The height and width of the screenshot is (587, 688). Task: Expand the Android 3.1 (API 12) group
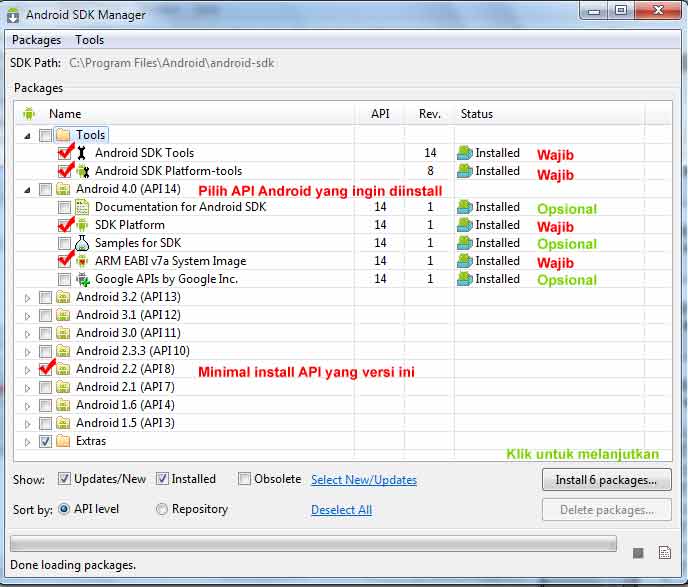pyautogui.click(x=27, y=316)
